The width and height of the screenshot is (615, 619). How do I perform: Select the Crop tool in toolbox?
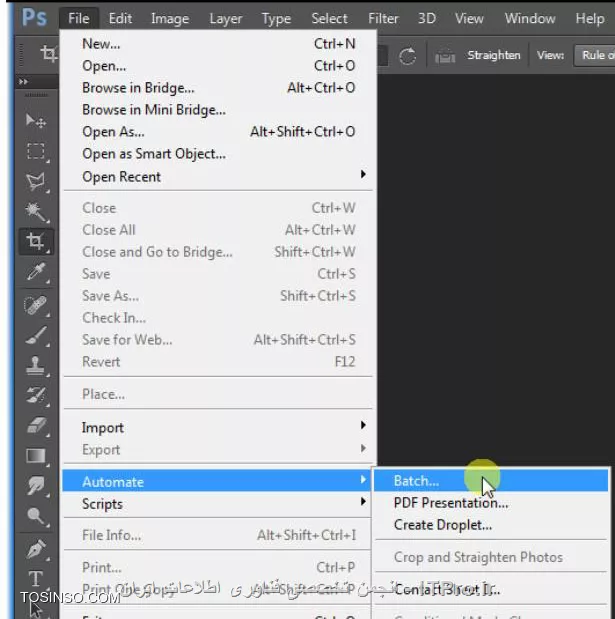tap(36, 241)
